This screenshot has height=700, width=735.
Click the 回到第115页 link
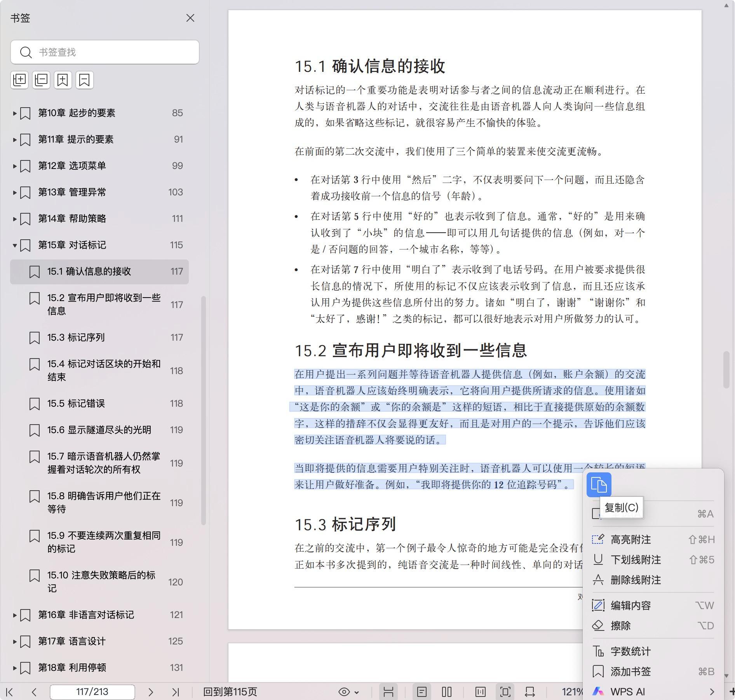230,692
